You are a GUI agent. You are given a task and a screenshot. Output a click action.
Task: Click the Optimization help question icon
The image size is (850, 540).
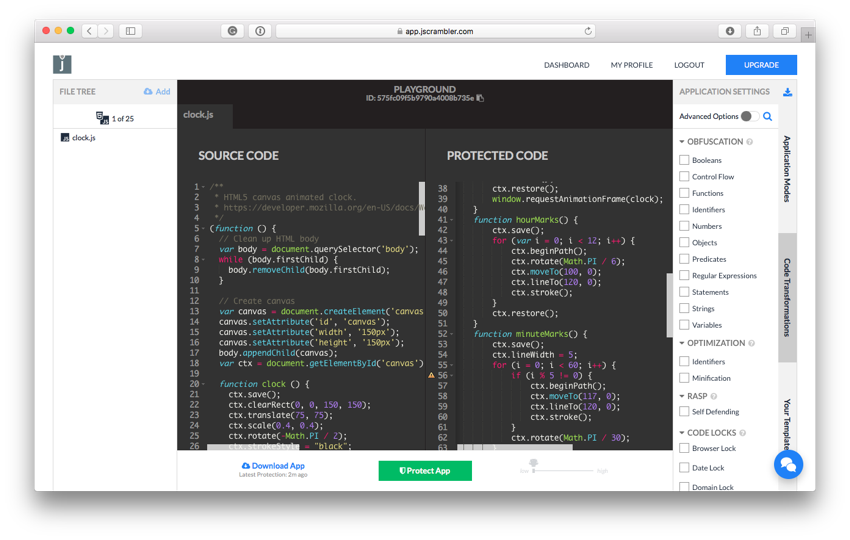(x=752, y=343)
